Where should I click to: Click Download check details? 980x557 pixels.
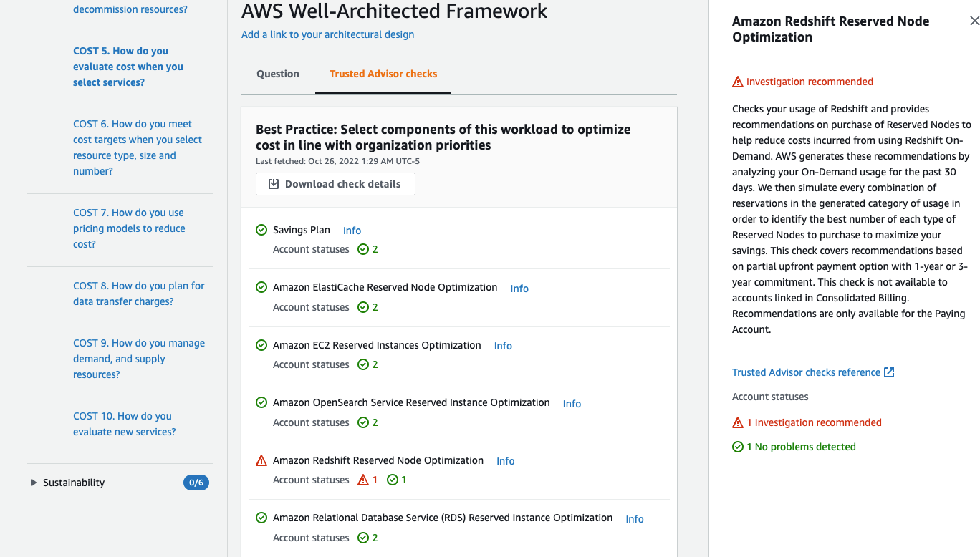click(335, 184)
